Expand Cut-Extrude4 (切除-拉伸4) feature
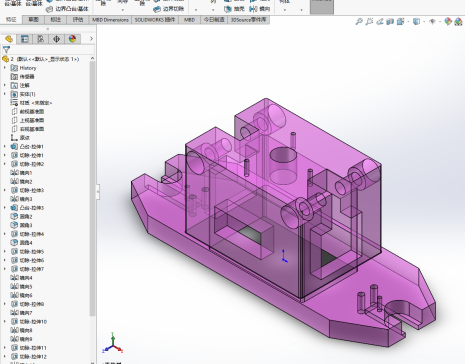This screenshot has height=364, width=465. (5, 234)
